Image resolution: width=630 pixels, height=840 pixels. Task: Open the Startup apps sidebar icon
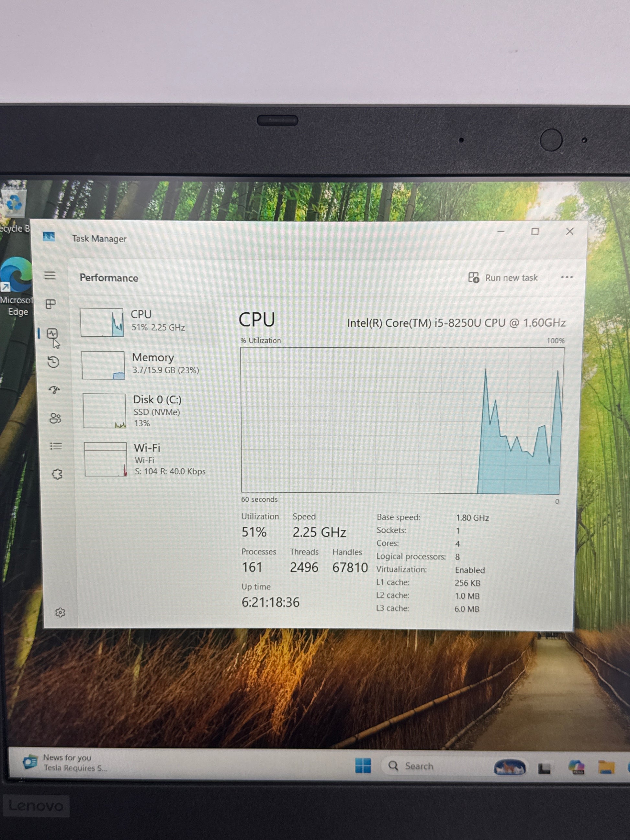(x=54, y=390)
